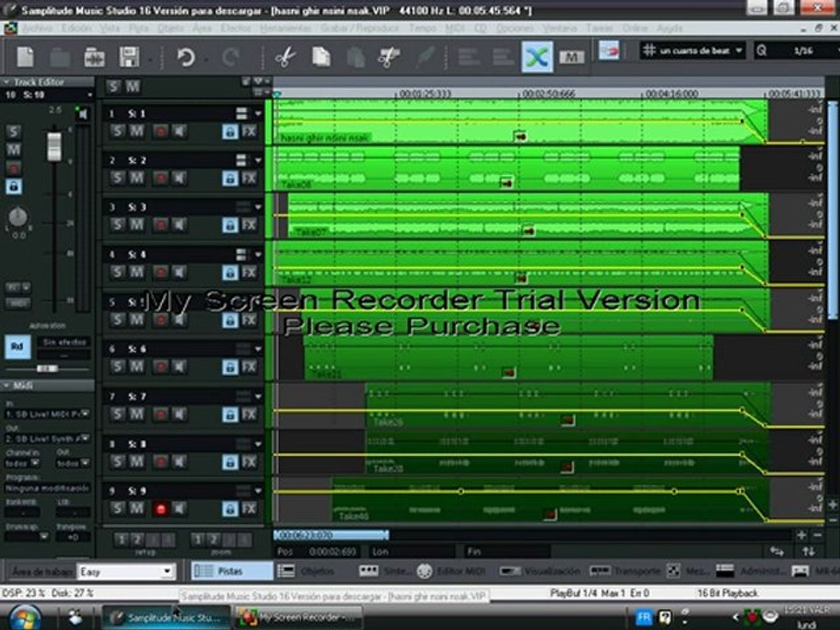Click the copy pages icon
Screen dimensions: 840x630
(321, 57)
